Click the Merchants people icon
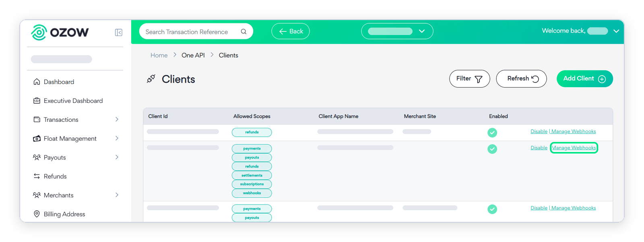 (x=37, y=195)
